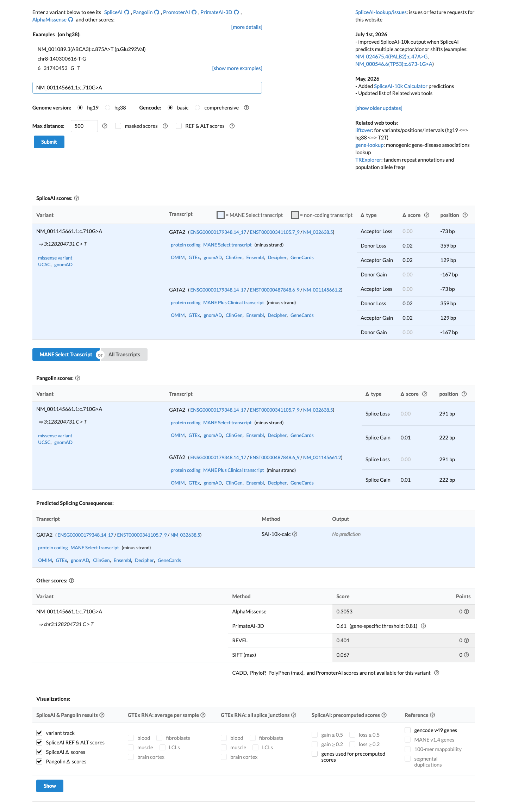This screenshot has width=512, height=812.
Task: Click help icon in REVEL points cell
Action: click(467, 641)
